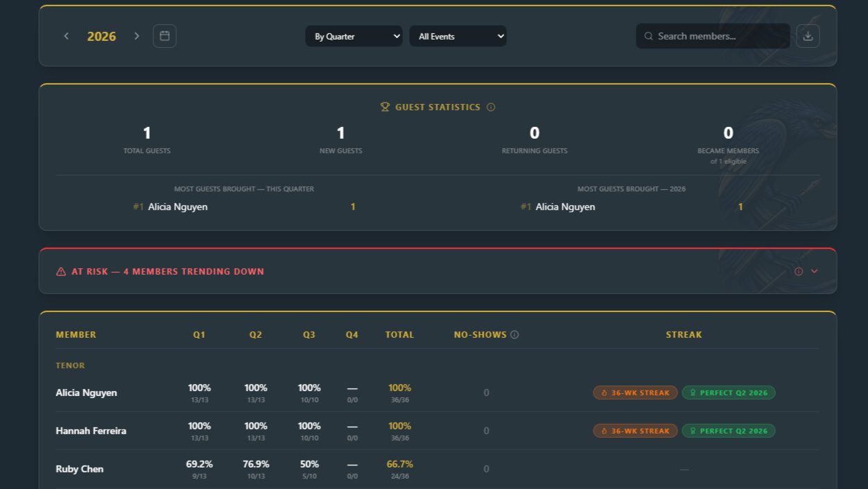Click Alicia Nguyen's 100% total value
The width and height of the screenshot is (868, 489).
[399, 388]
